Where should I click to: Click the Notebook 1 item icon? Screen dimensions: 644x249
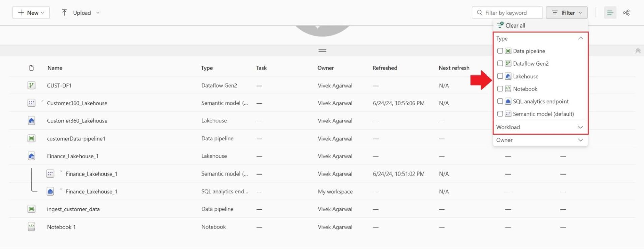point(31,227)
